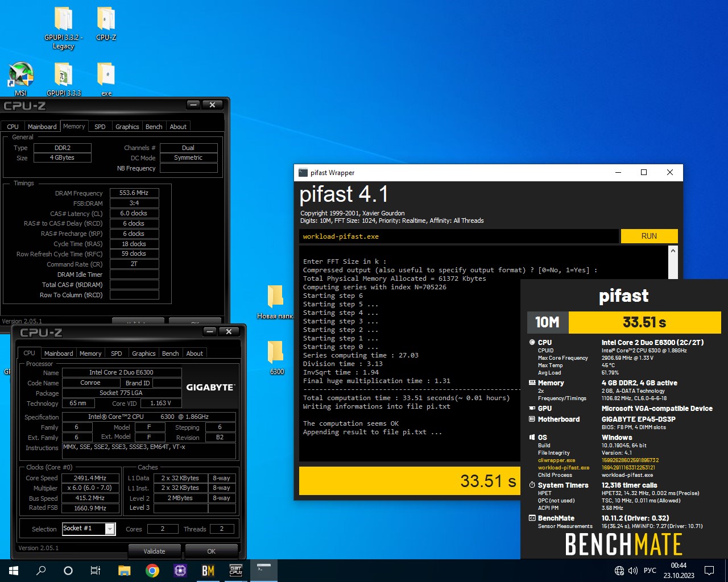Click the FSB:DRAM 3:4 value

[x=134, y=203]
